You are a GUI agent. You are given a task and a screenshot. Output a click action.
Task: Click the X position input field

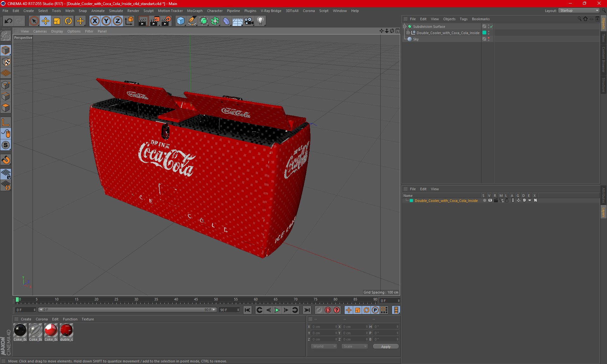click(x=324, y=327)
